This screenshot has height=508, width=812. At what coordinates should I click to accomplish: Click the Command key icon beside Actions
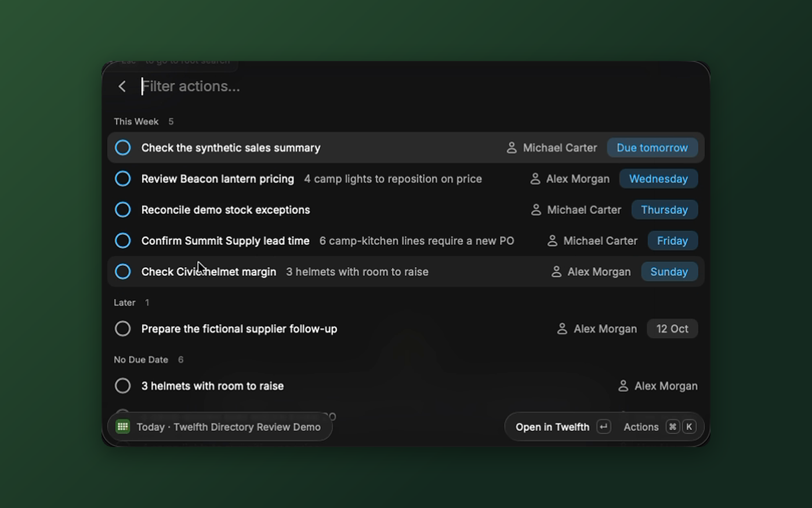[672, 427]
